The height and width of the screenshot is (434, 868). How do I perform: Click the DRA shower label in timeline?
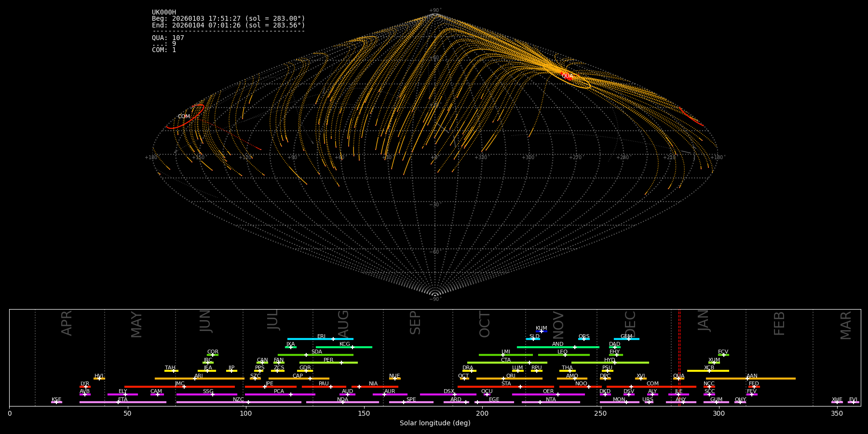click(468, 368)
